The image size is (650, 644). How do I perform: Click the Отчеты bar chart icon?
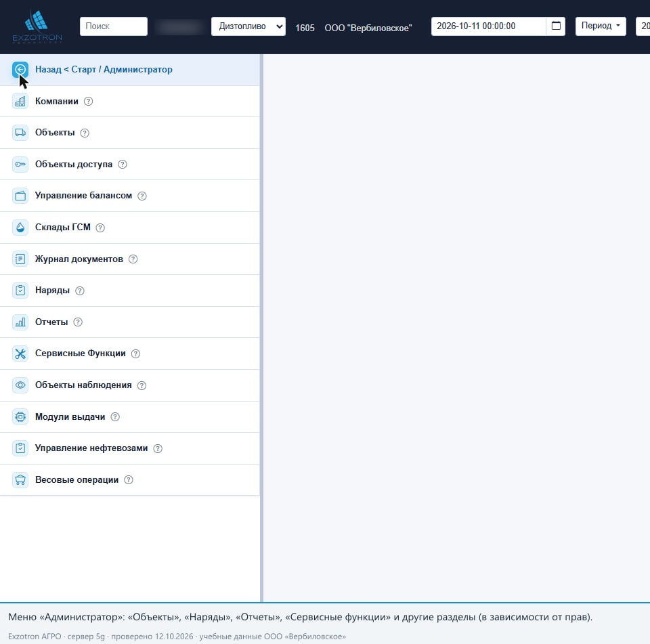click(x=20, y=322)
